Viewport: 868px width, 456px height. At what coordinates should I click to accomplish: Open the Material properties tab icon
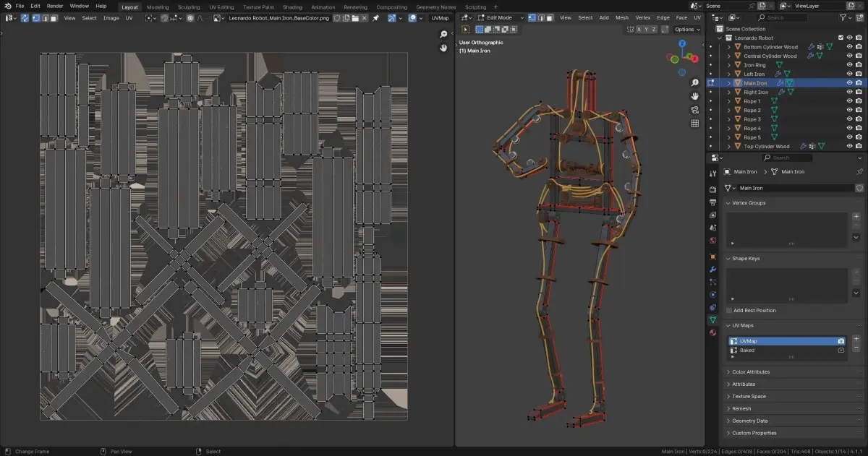[713, 332]
